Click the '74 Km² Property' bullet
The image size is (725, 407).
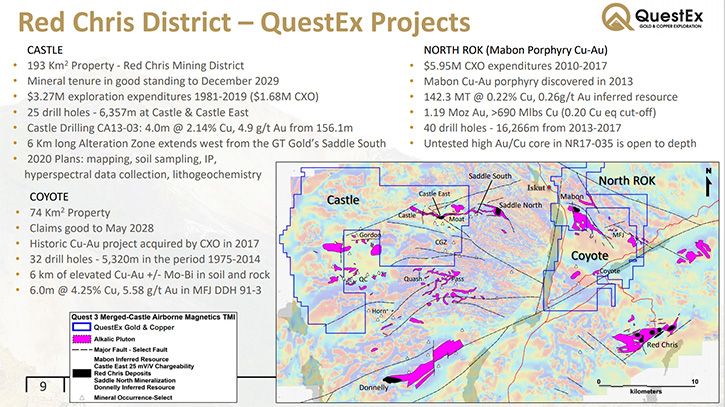click(x=70, y=213)
